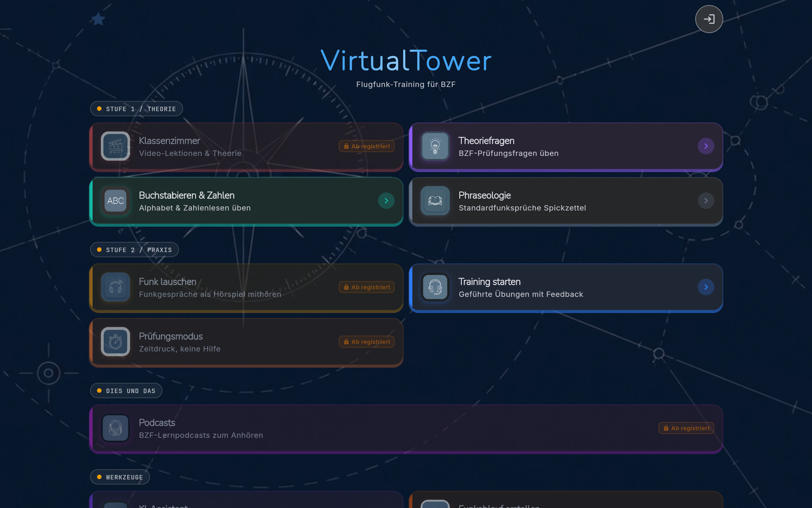Click the Training starten headset icon
Viewport: 812px width, 508px height.
pos(435,287)
